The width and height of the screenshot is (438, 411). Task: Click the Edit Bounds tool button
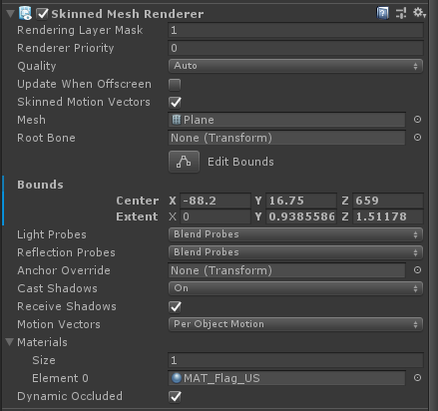point(184,162)
